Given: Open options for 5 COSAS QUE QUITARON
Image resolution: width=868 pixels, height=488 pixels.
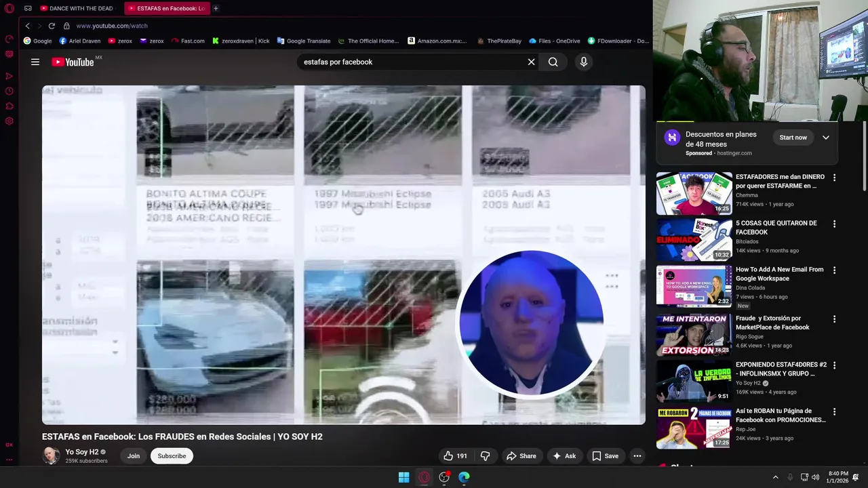Looking at the screenshot, I should click(x=834, y=224).
